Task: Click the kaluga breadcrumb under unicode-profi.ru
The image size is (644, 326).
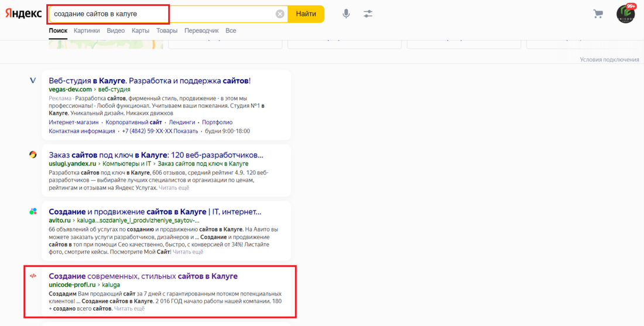Action: click(111, 285)
